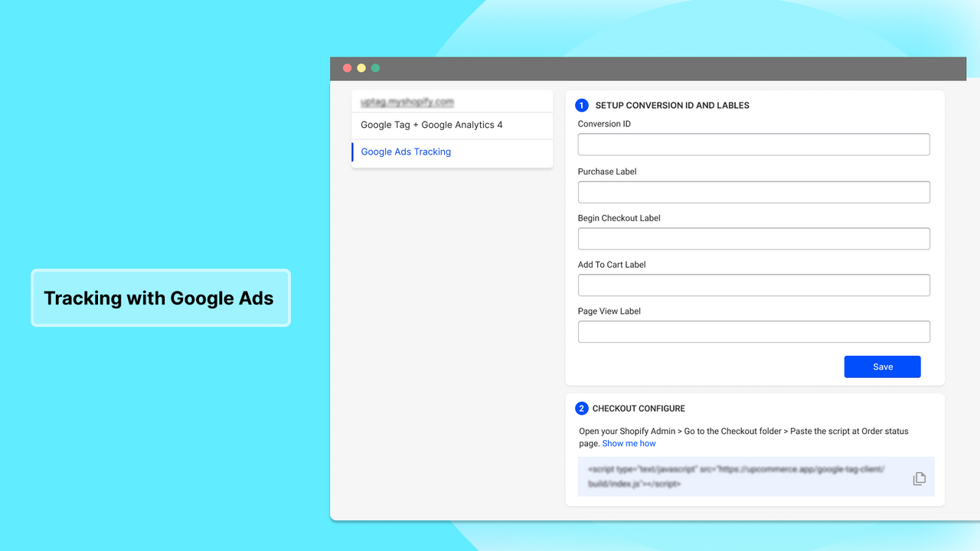Click into the Purchase Label field
Screen dimensions: 980x551
click(753, 192)
